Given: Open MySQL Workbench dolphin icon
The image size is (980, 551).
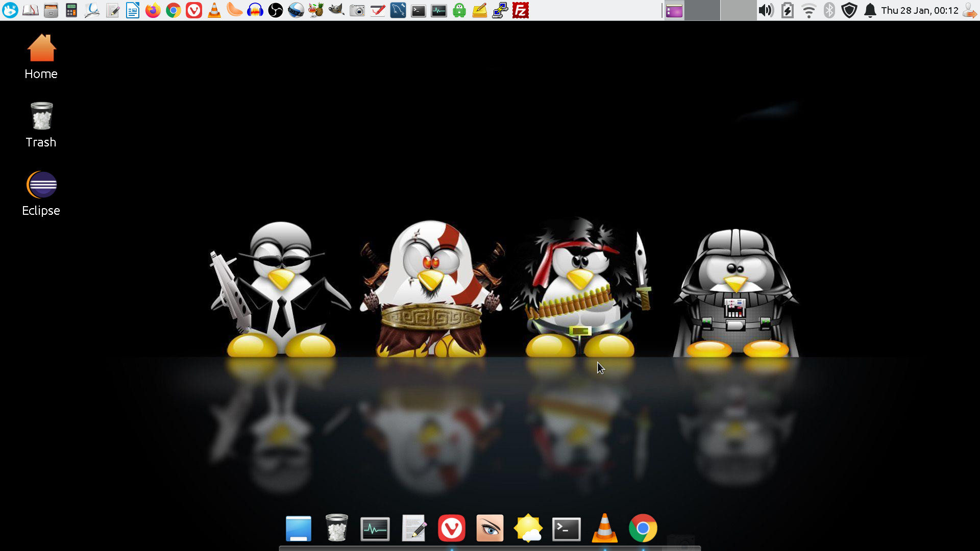Looking at the screenshot, I should tap(398, 10).
